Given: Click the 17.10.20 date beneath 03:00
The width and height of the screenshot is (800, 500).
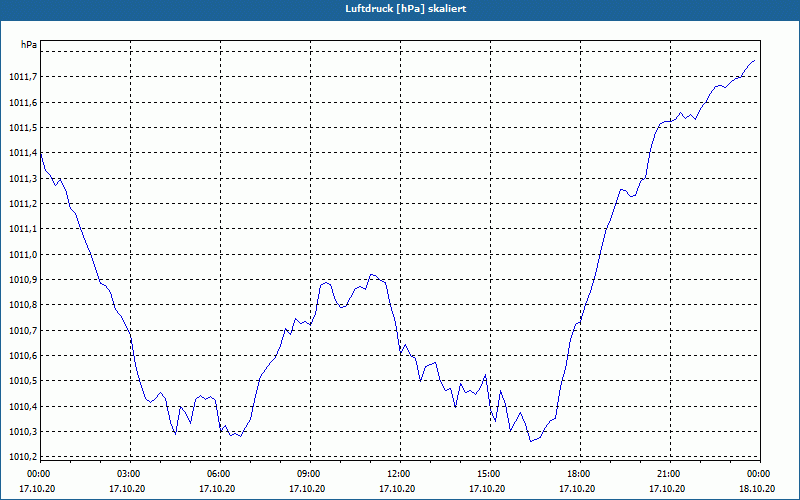Looking at the screenshot, I should pos(128,489).
